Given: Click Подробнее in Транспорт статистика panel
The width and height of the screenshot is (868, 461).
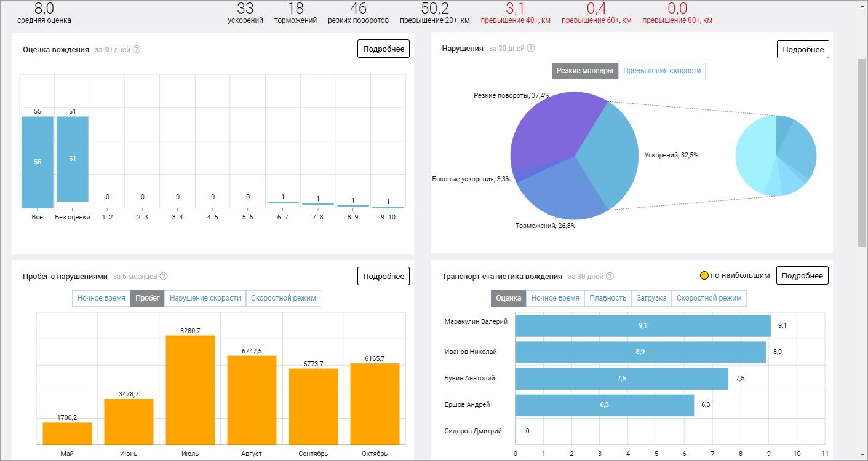Looking at the screenshot, I should coord(802,275).
